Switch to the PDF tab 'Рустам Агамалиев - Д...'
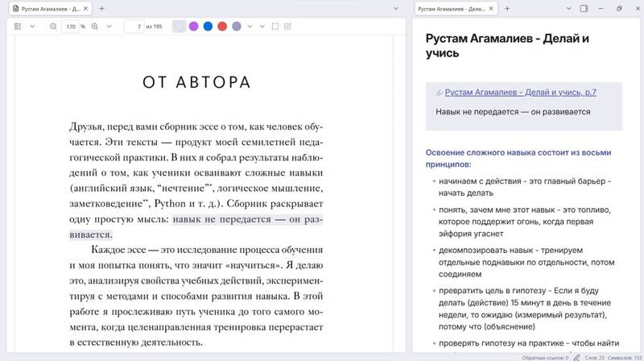The image size is (644, 361). pyautogui.click(x=51, y=9)
